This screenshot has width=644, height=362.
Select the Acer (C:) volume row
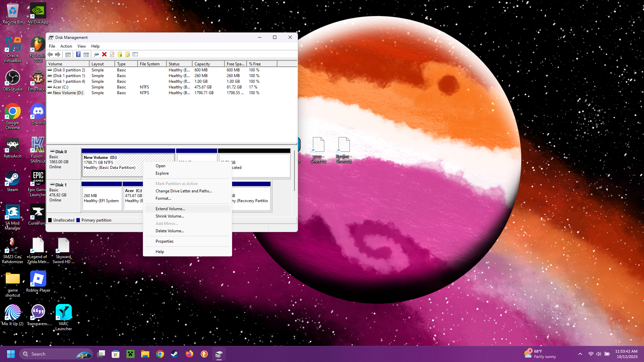point(61,87)
